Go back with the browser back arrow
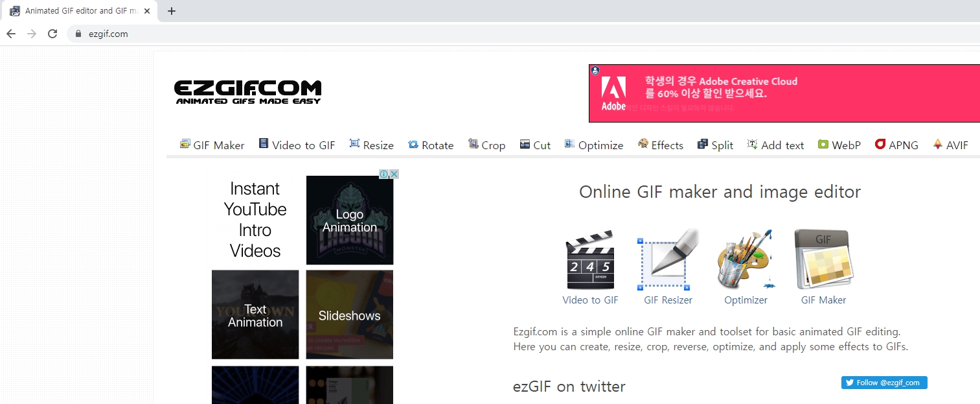Screen dimensions: 980x404 click(11, 34)
